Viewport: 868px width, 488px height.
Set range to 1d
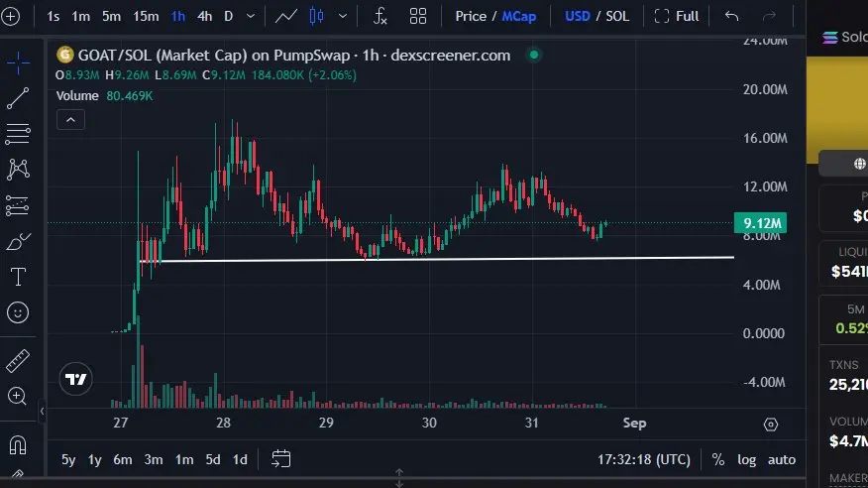click(x=240, y=460)
